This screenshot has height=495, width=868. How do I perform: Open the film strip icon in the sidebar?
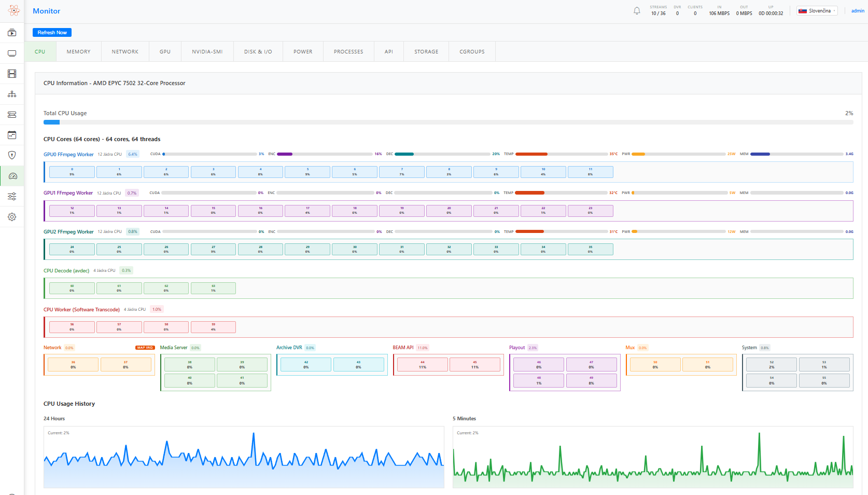click(x=12, y=74)
